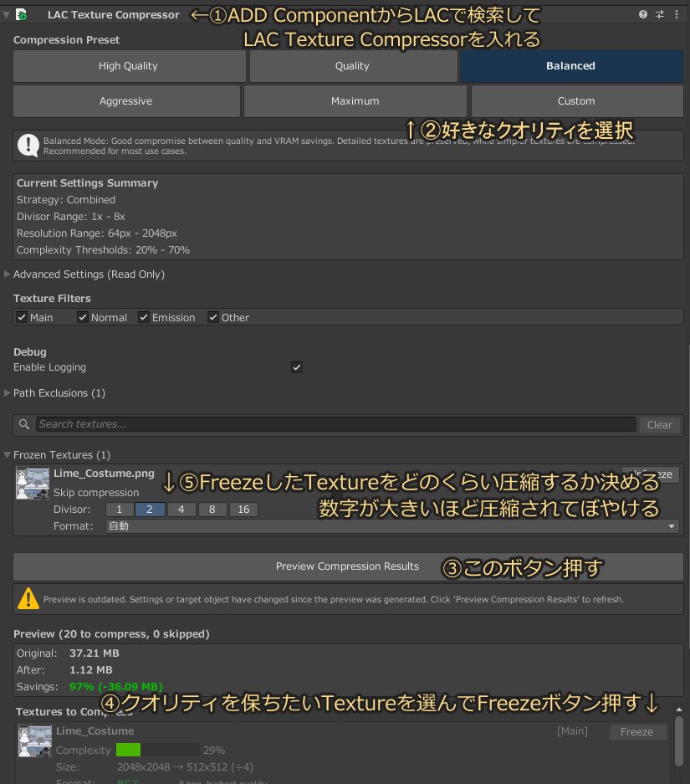This screenshot has width=690, height=784.
Task: Expand Advanced Settings (Read Only)
Action: [x=7, y=274]
